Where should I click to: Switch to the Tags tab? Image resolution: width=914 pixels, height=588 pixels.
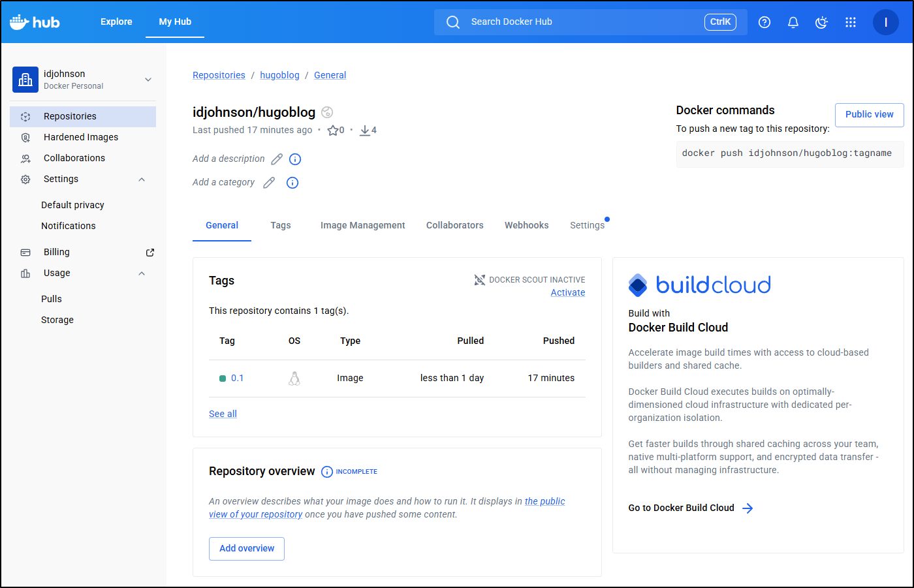[281, 225]
